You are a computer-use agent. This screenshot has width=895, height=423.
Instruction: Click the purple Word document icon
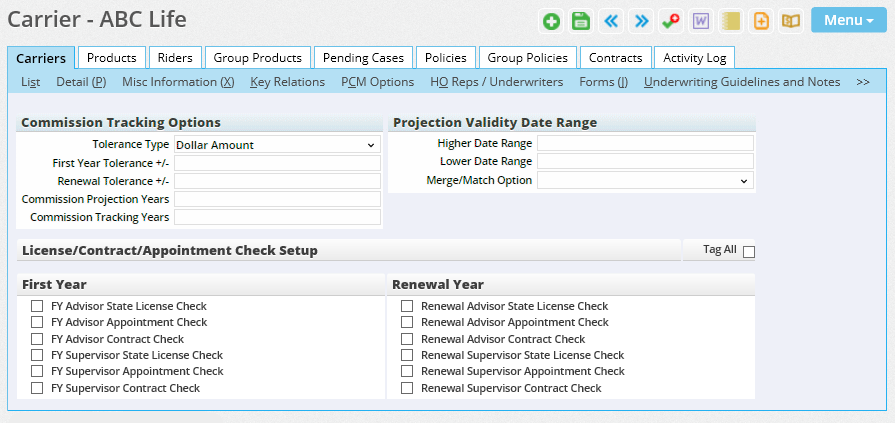[x=701, y=21]
